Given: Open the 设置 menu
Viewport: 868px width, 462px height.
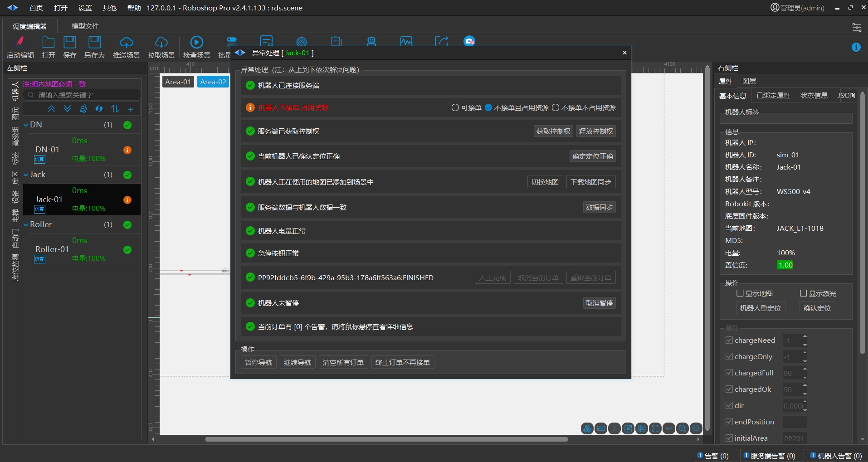Looking at the screenshot, I should [85, 8].
